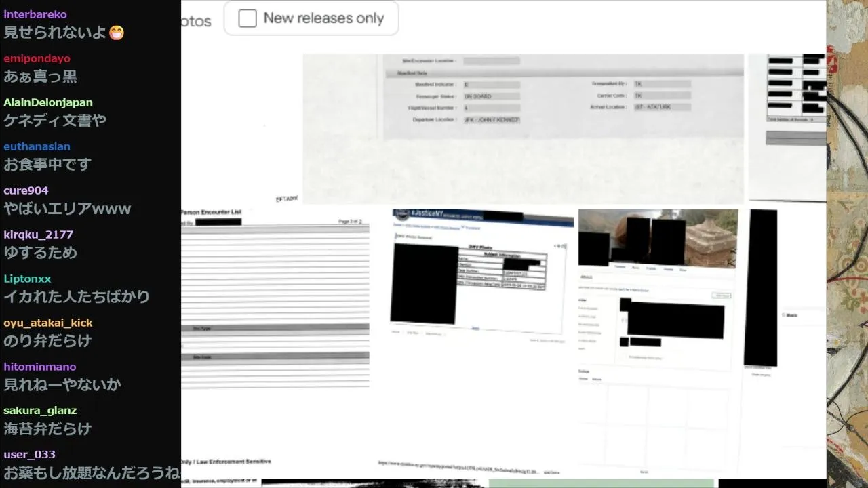Open the redacted table thumbnail at top right
868x488 pixels.
pyautogui.click(x=787, y=127)
